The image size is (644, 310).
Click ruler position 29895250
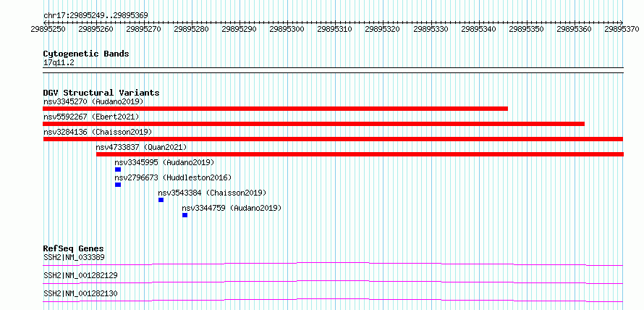tap(49, 29)
